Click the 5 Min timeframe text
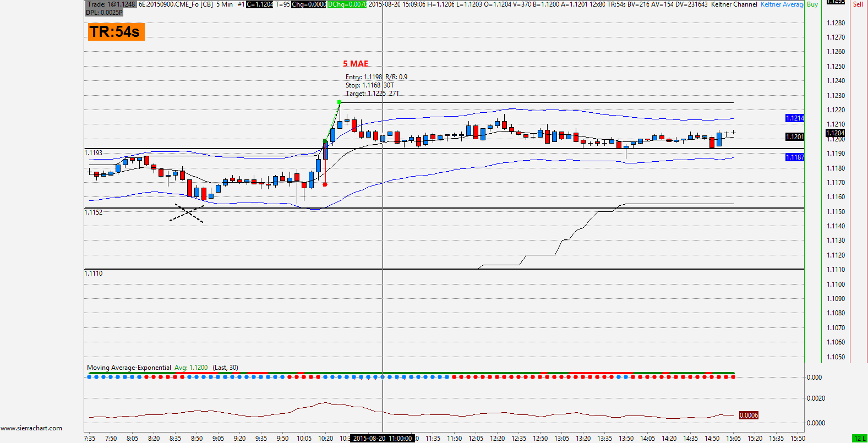Screen dimensions: 868x443 (x=225, y=4)
